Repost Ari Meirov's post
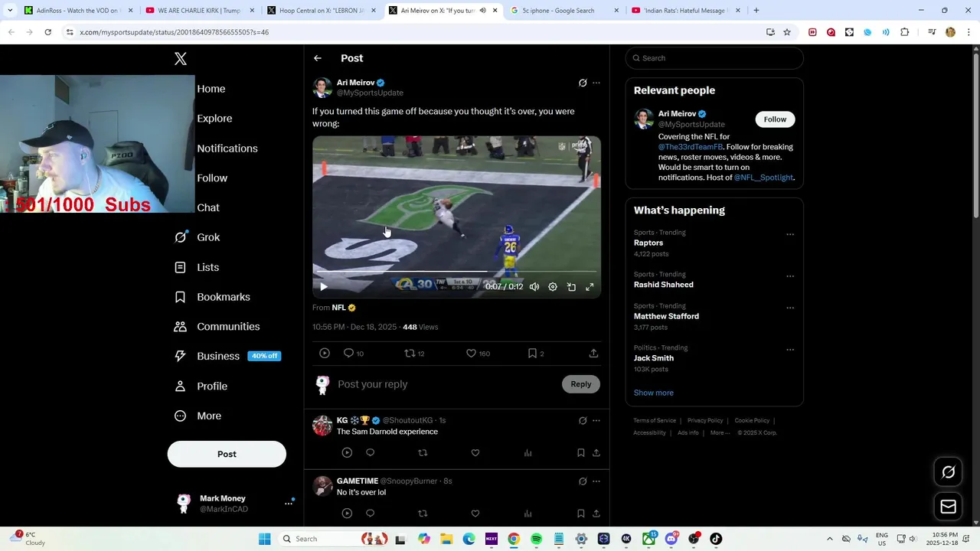 click(414, 354)
